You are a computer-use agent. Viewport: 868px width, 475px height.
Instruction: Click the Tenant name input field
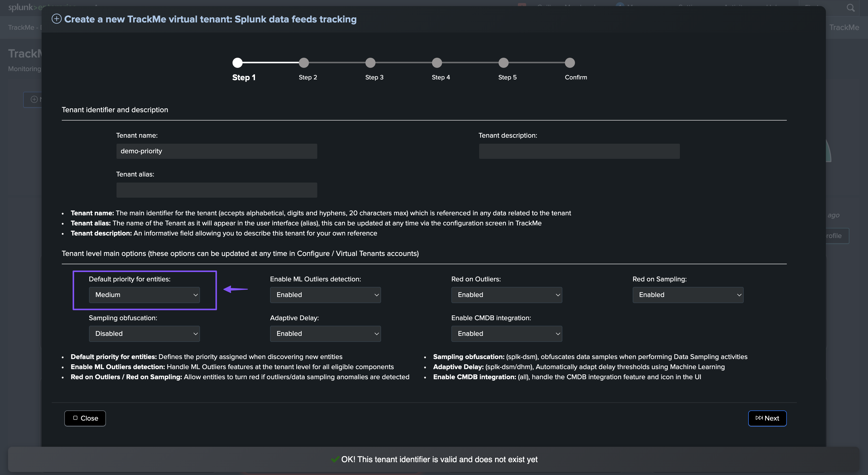point(216,151)
